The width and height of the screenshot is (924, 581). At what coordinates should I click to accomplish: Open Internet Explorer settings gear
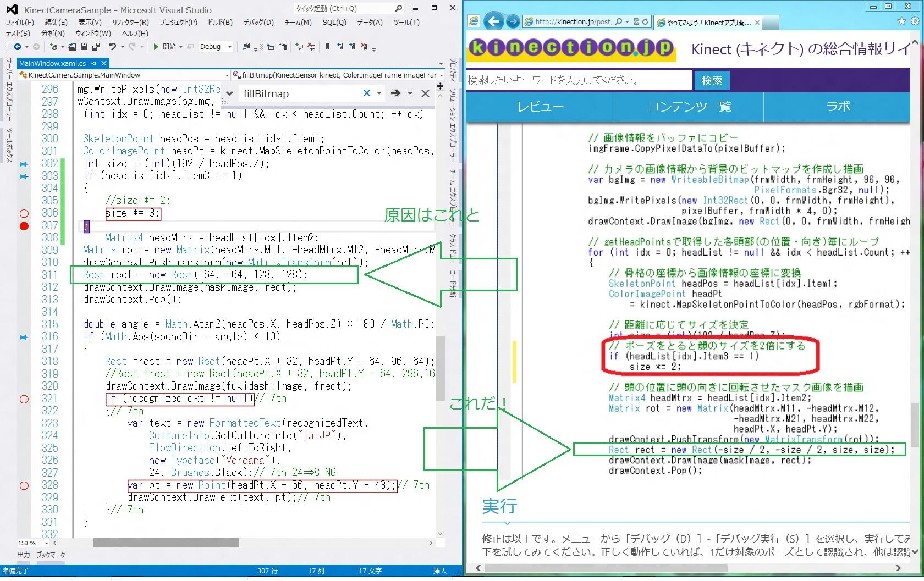point(915,21)
